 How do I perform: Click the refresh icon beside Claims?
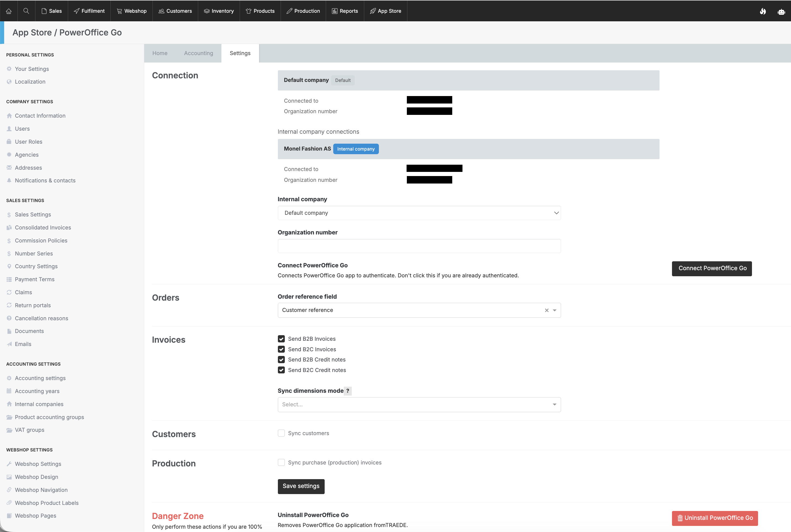click(9, 293)
